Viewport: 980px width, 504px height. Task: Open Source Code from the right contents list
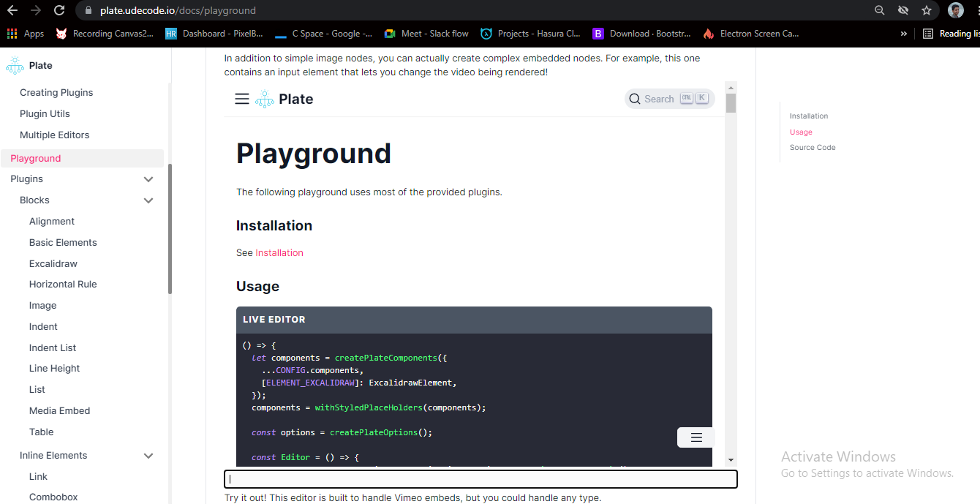coord(812,147)
